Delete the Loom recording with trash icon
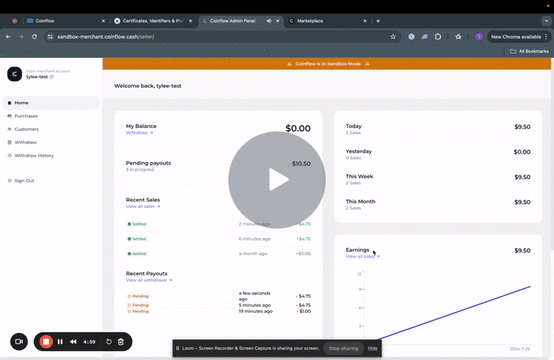The image size is (554, 360). [x=121, y=342]
